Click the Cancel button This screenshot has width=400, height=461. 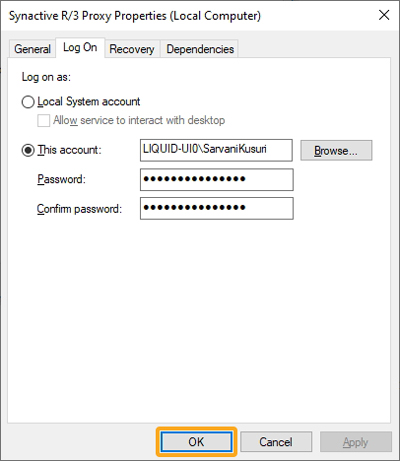(276, 442)
